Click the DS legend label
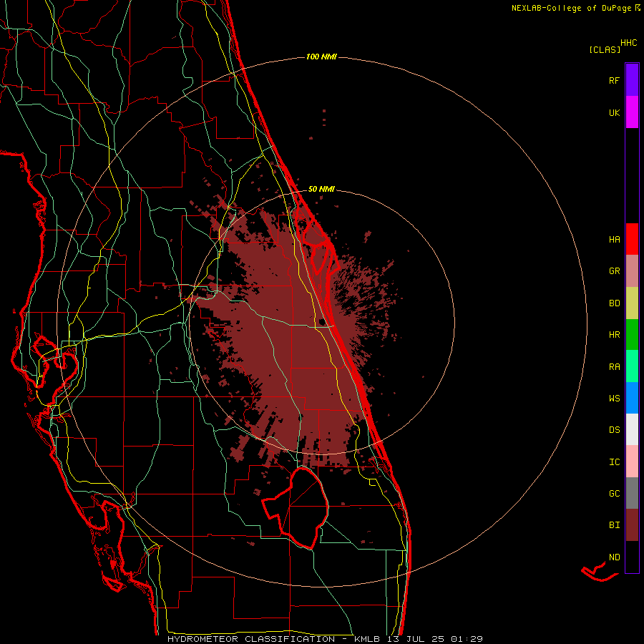This screenshot has height=644, width=644. pos(614,430)
